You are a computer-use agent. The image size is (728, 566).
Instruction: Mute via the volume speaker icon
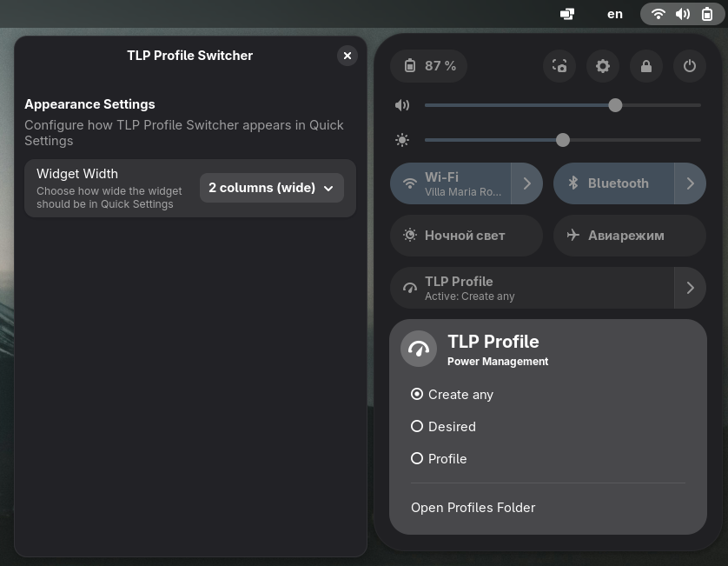click(x=402, y=105)
